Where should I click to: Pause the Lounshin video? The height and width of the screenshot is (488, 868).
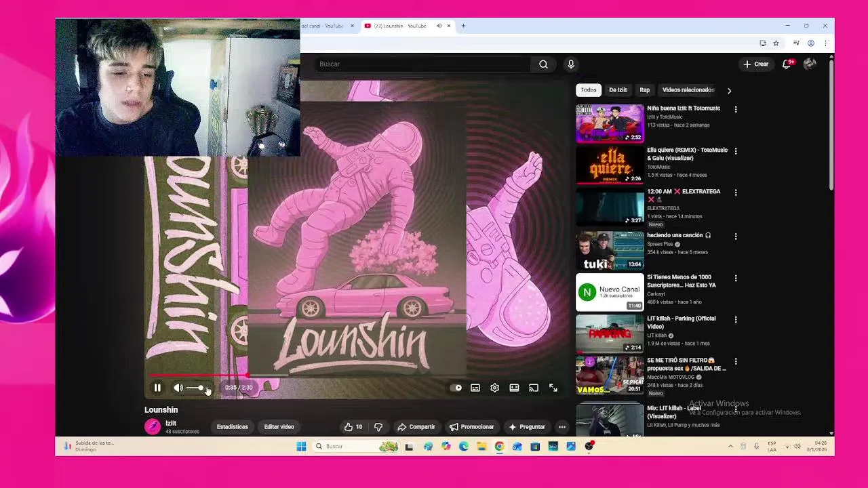point(157,388)
